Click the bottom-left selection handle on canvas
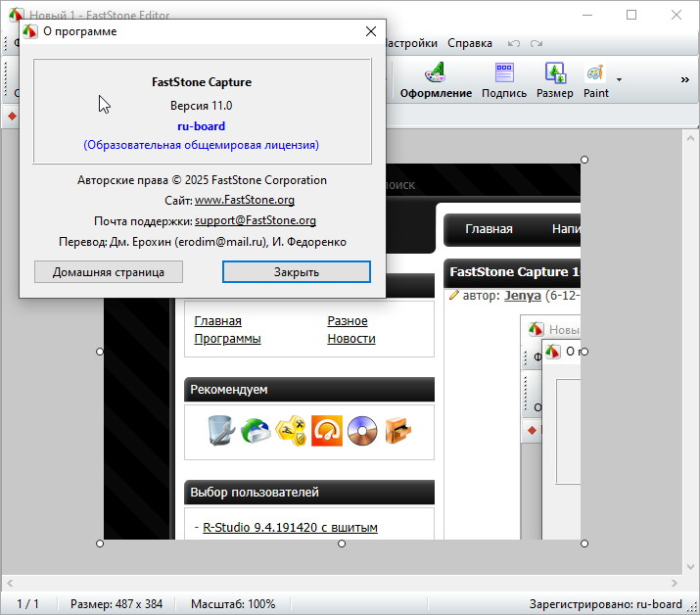This screenshot has width=700, height=615. click(x=100, y=544)
